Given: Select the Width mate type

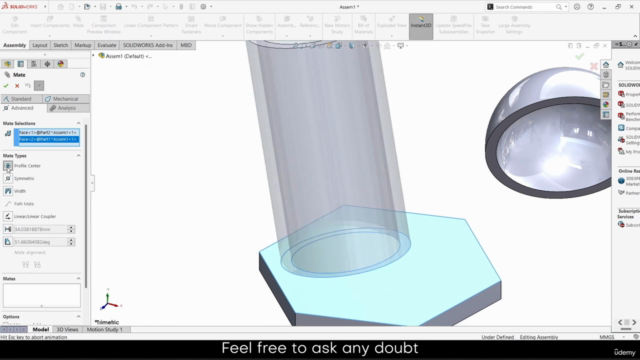Looking at the screenshot, I should pyautogui.click(x=8, y=191).
